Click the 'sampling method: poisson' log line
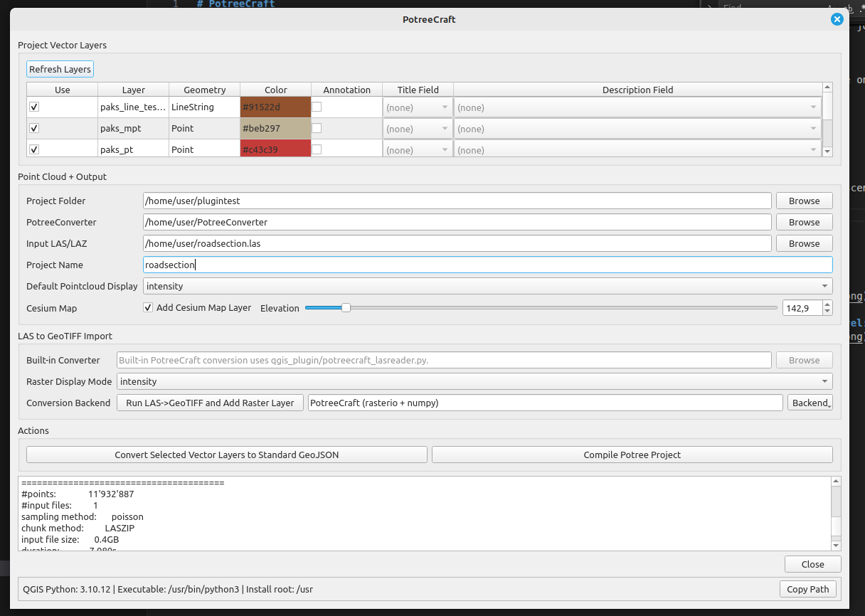The width and height of the screenshot is (865, 616). point(83,516)
